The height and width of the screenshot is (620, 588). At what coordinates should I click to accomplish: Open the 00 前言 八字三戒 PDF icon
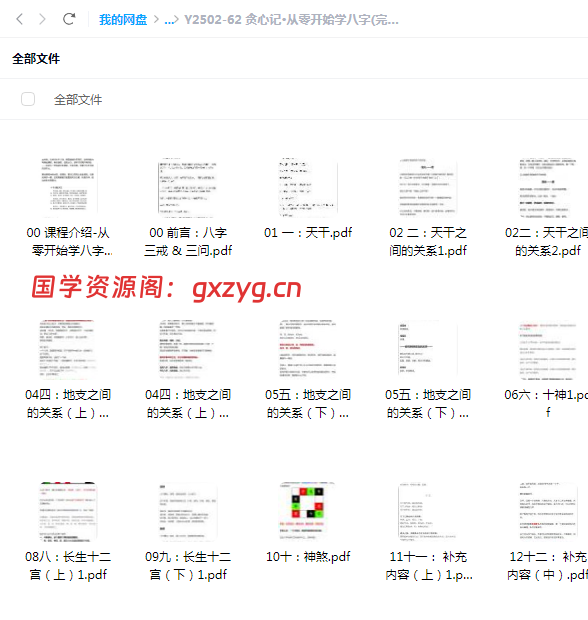point(188,187)
